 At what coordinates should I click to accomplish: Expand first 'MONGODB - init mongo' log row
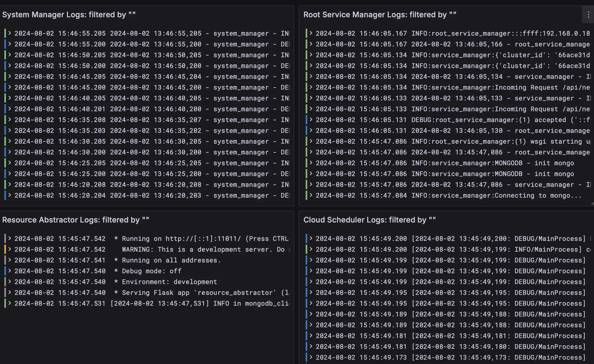tap(311, 163)
